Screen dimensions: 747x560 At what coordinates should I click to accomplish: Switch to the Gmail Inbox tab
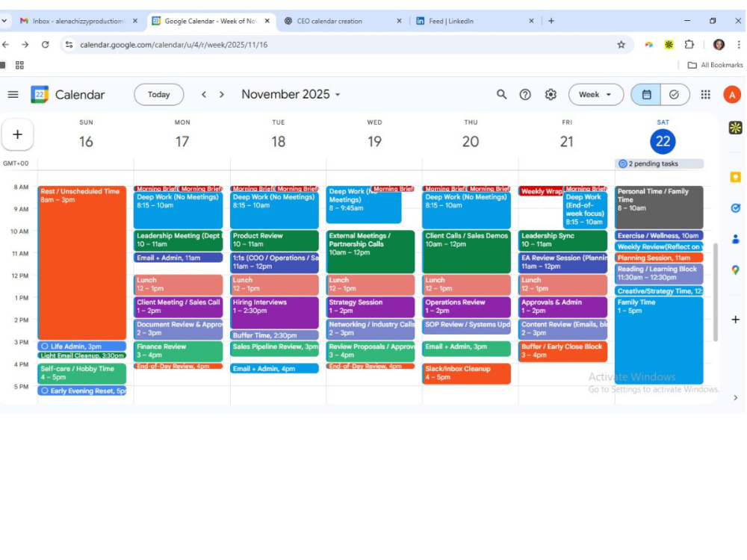tap(78, 21)
